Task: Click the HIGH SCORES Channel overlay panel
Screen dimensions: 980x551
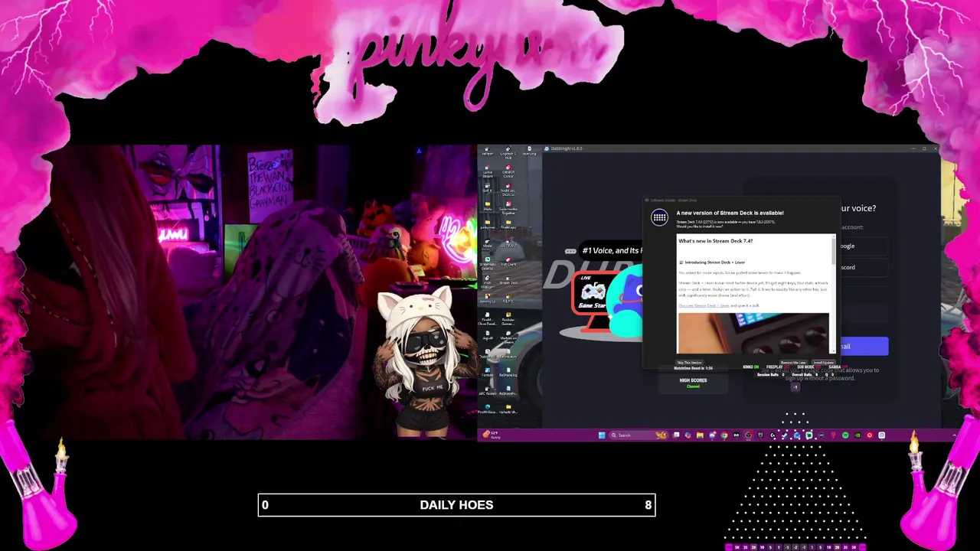Action: tap(693, 383)
